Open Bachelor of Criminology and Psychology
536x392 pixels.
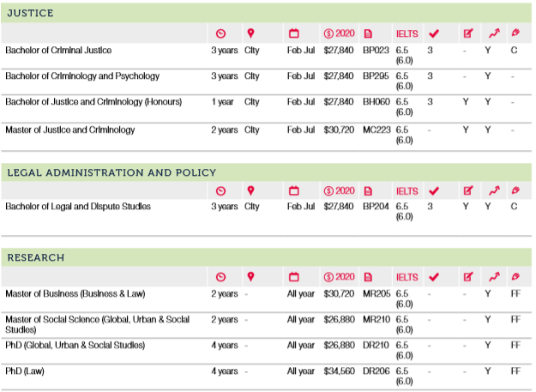click(82, 76)
